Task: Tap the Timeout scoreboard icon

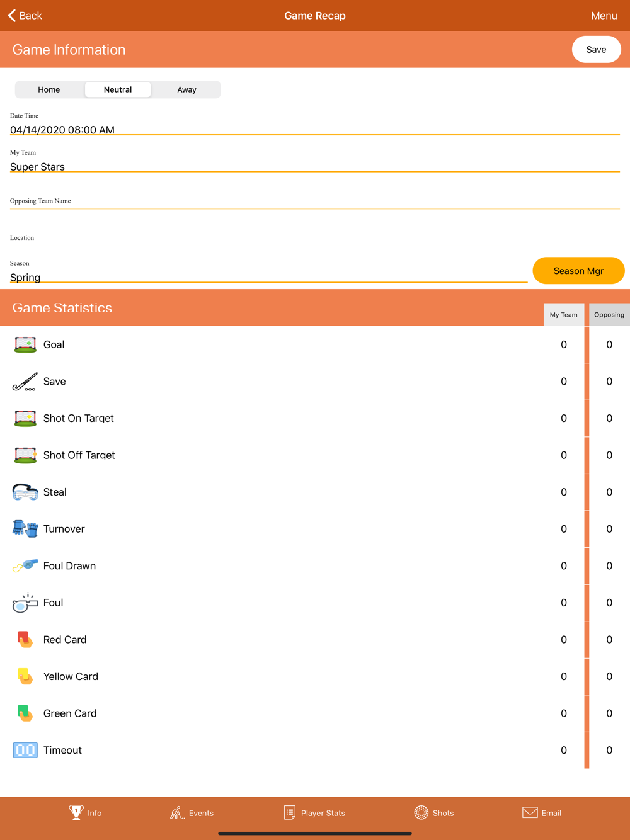Action: [x=25, y=750]
